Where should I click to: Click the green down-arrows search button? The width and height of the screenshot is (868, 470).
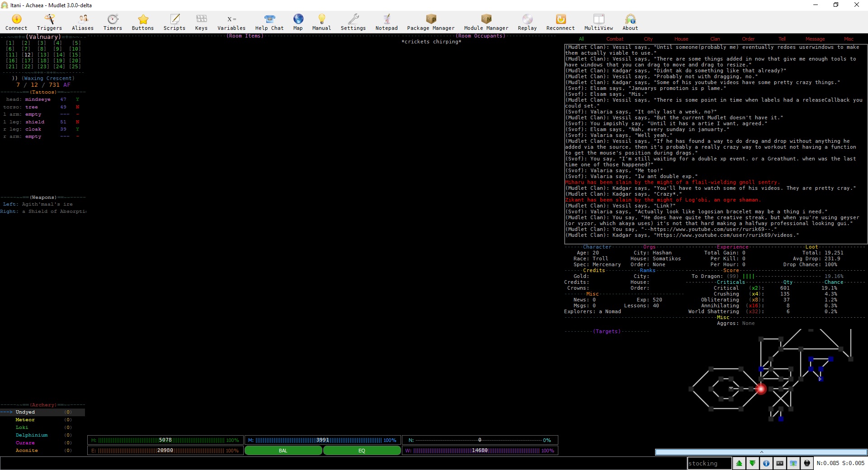pyautogui.click(x=753, y=463)
